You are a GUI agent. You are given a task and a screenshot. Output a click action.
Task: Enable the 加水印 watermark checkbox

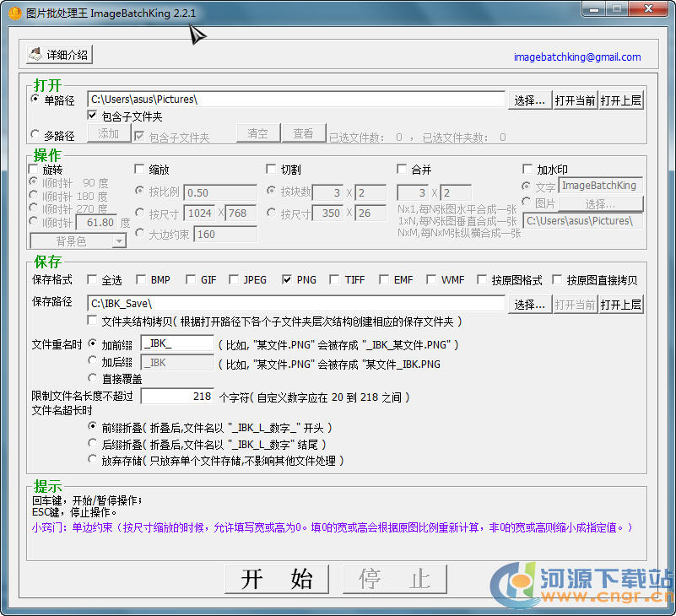[x=527, y=170]
